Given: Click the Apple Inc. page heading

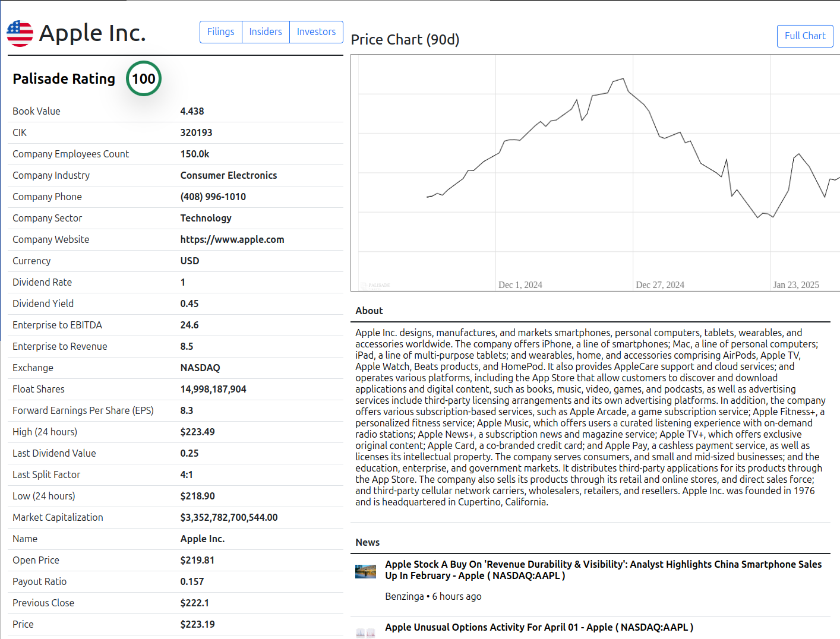Looking at the screenshot, I should (x=92, y=33).
